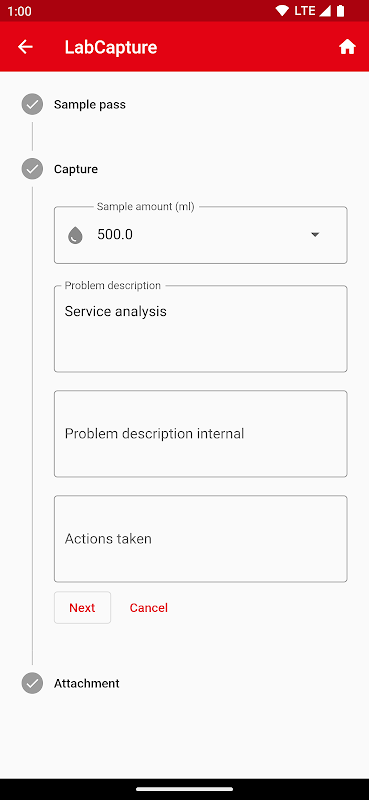
Task: Tap the water drop icon
Action: [x=75, y=235]
